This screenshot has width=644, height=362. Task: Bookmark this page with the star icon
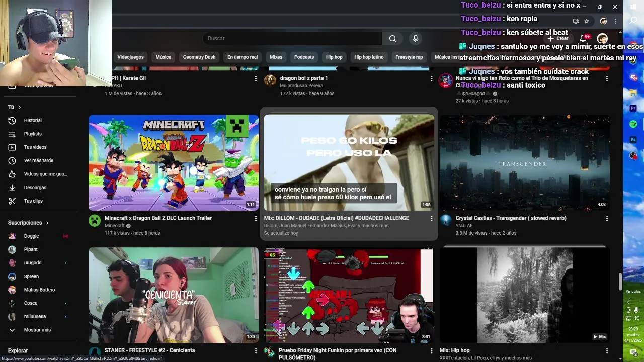coord(587,21)
